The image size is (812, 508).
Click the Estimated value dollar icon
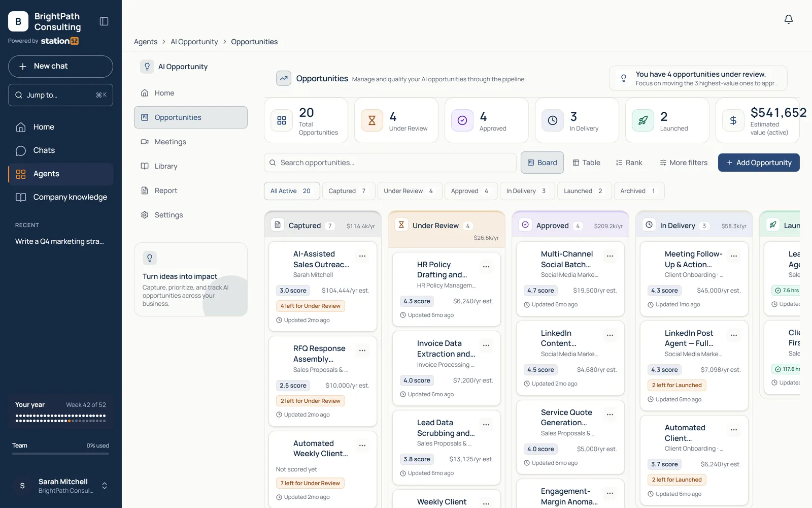(x=733, y=120)
